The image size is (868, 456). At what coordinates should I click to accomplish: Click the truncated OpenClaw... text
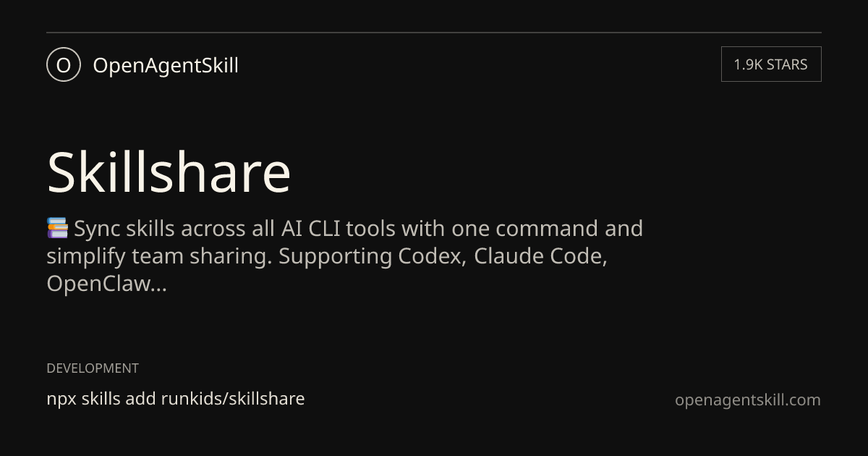[106, 284]
